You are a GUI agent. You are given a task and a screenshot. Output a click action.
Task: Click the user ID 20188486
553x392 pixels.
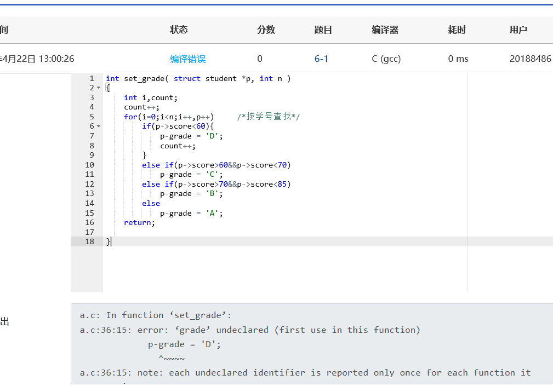point(530,59)
